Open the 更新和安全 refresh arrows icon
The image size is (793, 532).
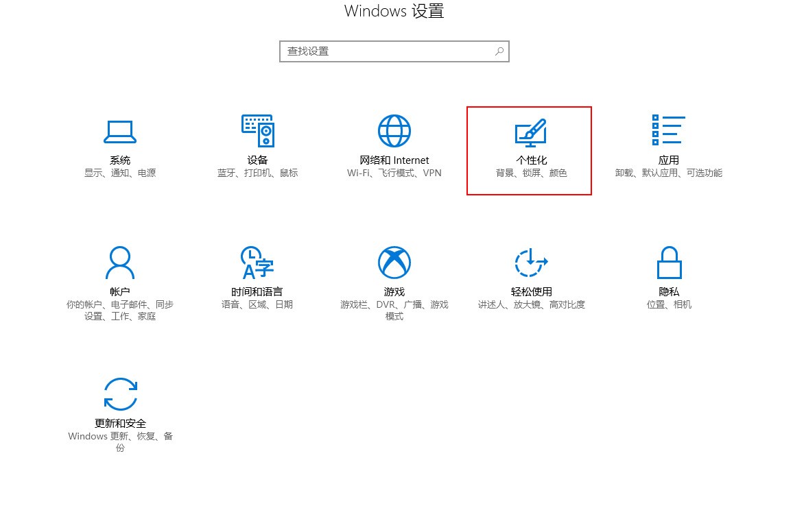[120, 394]
